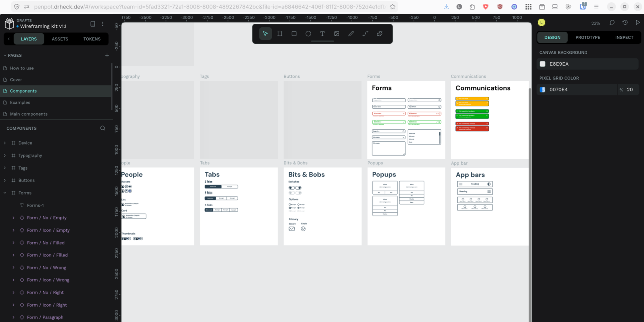Screen dimensions: 644x322
Task: Expand the Device board
Action: coord(5,143)
